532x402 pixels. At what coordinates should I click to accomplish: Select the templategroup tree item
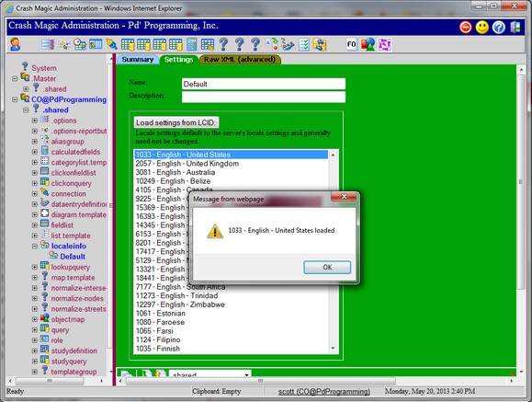(74, 372)
